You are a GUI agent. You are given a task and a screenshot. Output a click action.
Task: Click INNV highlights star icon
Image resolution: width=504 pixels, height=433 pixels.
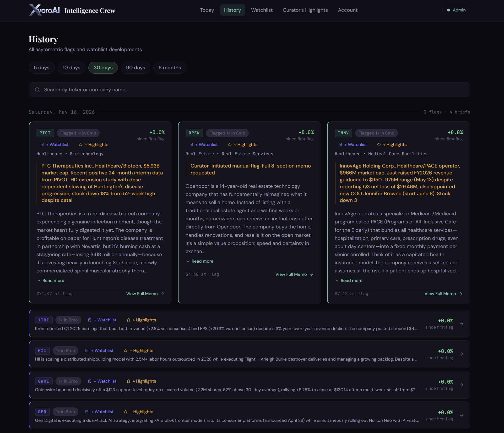tap(379, 145)
